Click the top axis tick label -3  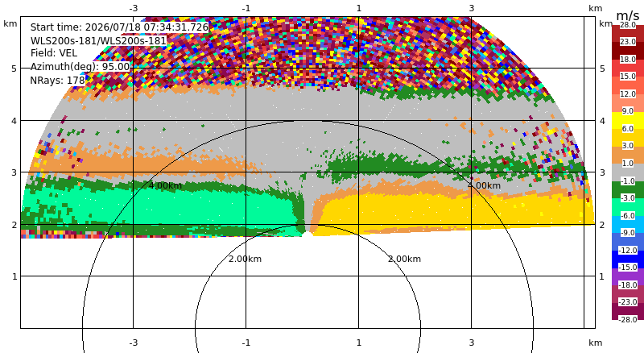click(134, 8)
